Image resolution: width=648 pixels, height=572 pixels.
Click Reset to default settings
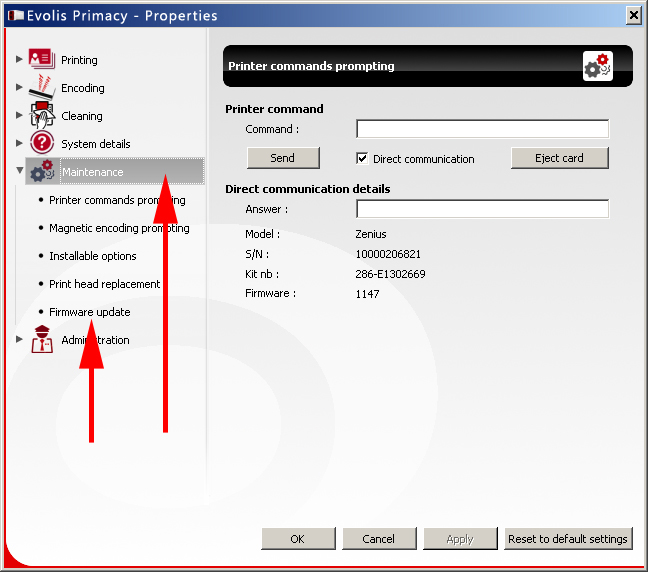click(568, 539)
